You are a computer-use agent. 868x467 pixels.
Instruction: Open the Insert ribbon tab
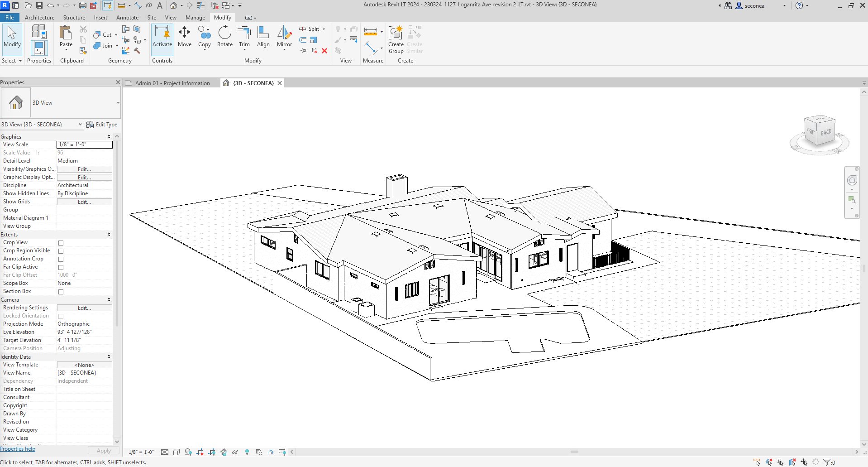100,18
